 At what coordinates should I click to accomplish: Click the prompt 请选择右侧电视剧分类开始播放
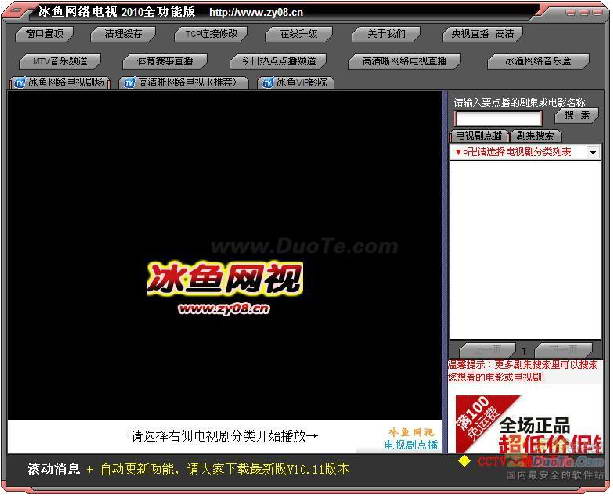pyautogui.click(x=225, y=436)
